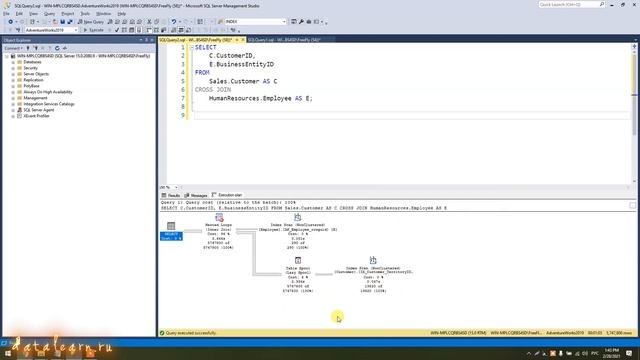Click the New Query toolbar button
Viewport: 640px width, 360px height.
coord(91,22)
